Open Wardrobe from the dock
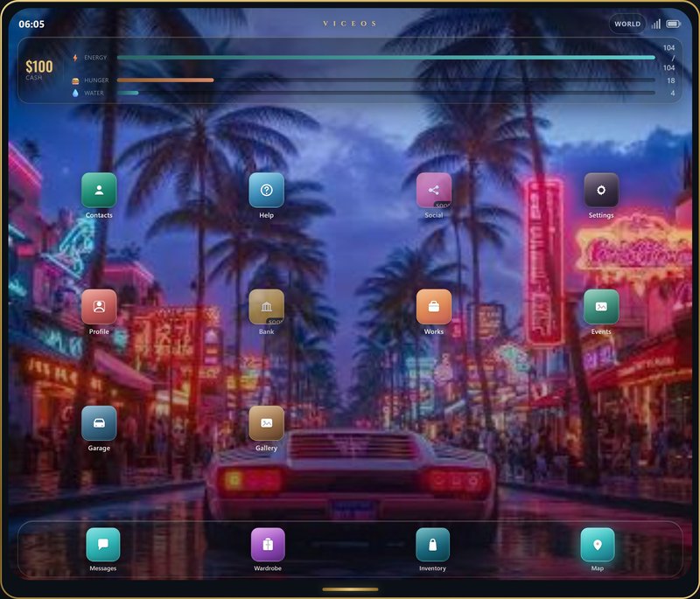Screen dimensions: 700x599 268,545
